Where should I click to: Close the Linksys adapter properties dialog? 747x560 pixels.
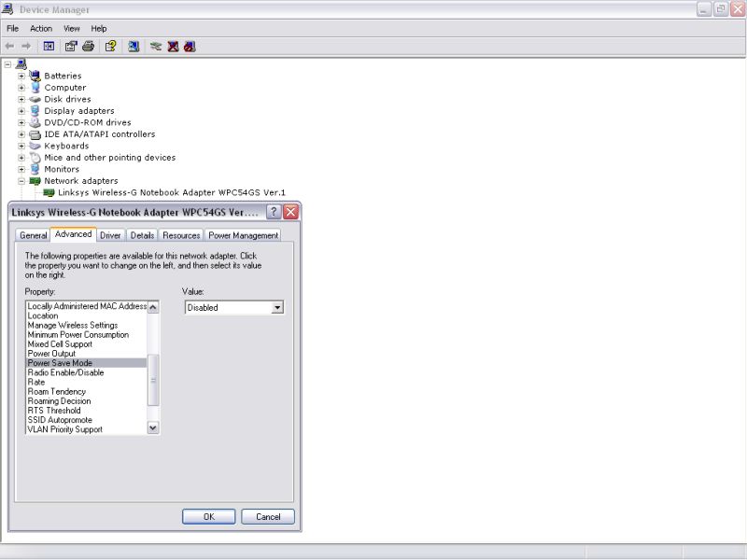coord(290,212)
